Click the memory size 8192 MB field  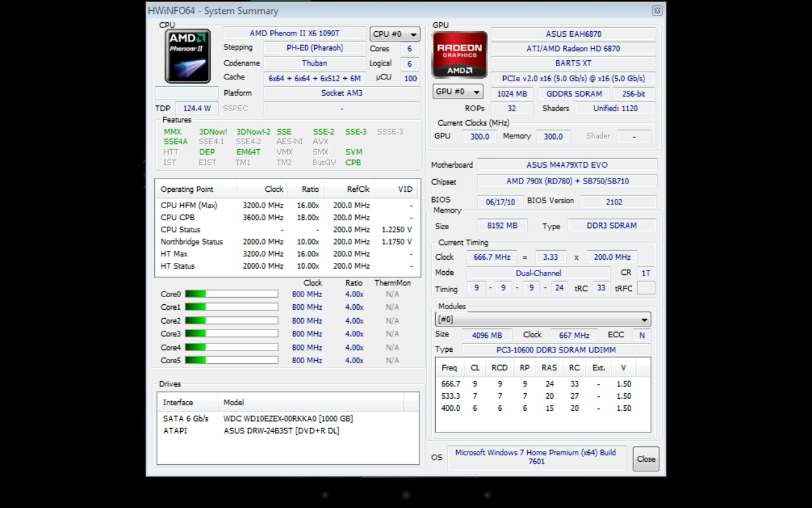(502, 225)
